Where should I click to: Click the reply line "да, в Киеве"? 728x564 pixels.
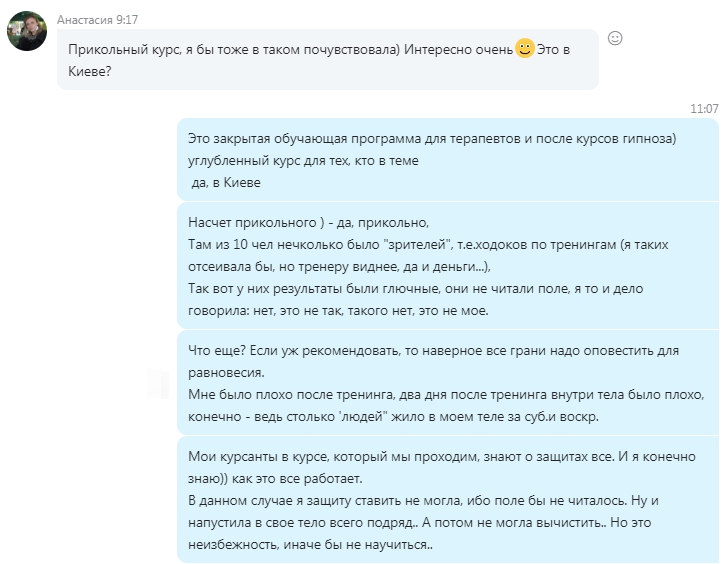coord(230,182)
